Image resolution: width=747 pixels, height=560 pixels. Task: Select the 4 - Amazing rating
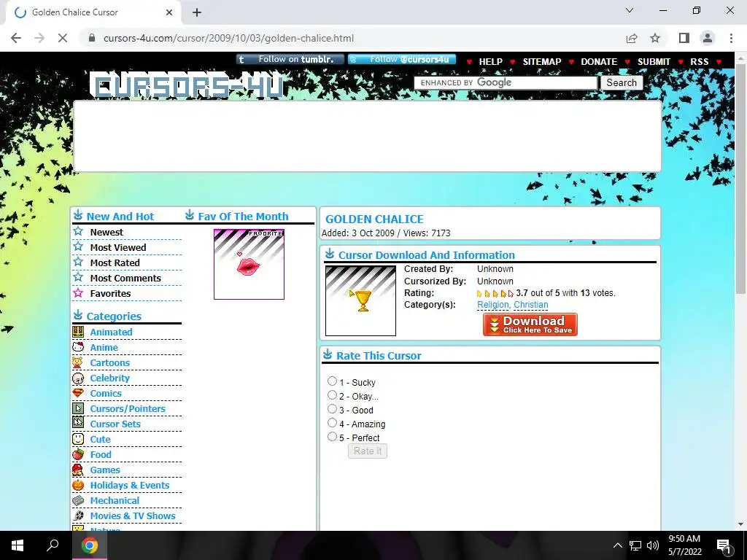click(332, 422)
